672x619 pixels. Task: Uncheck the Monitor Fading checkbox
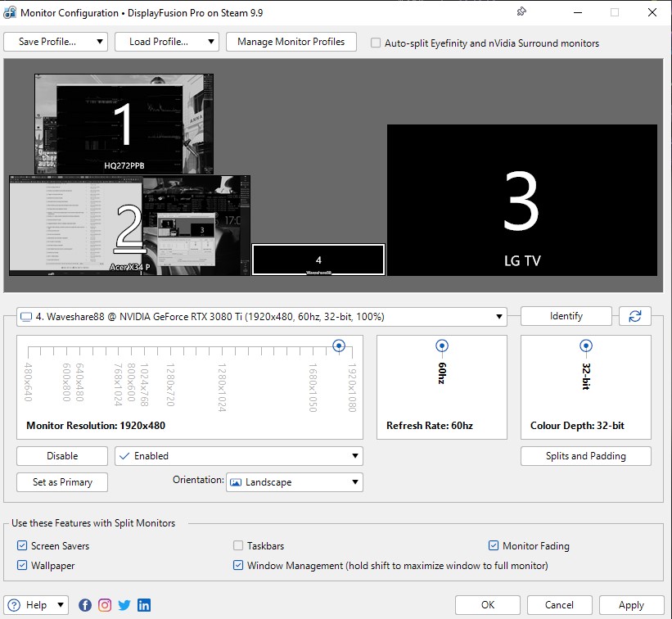pos(494,545)
